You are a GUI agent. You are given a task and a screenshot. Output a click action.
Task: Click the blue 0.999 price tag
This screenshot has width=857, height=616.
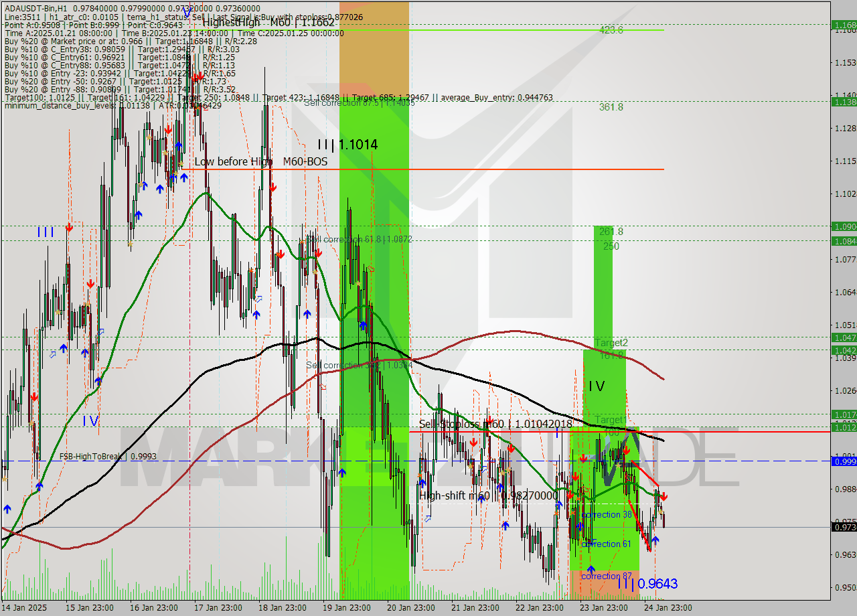[x=844, y=461]
